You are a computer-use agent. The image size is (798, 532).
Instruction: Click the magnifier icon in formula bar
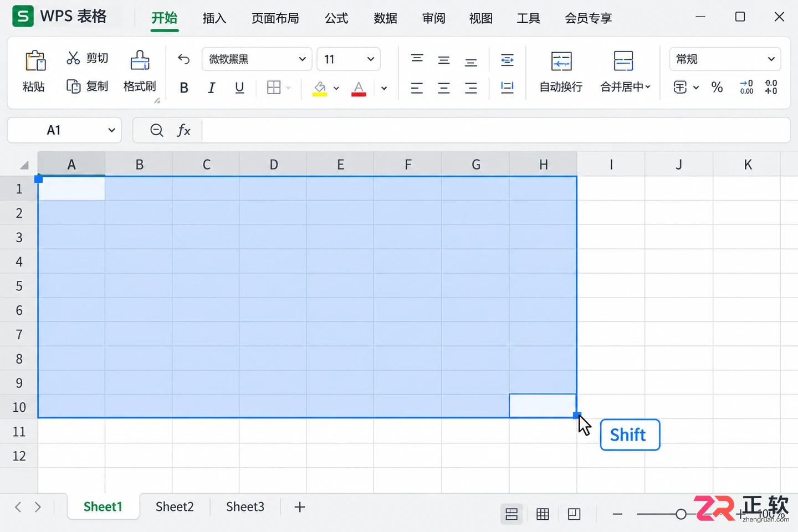[x=157, y=130]
